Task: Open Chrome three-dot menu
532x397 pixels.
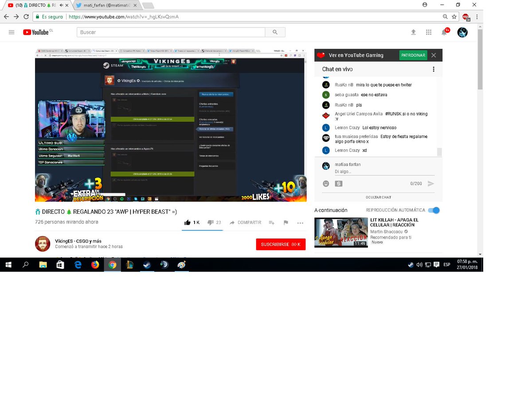Action: (477, 16)
